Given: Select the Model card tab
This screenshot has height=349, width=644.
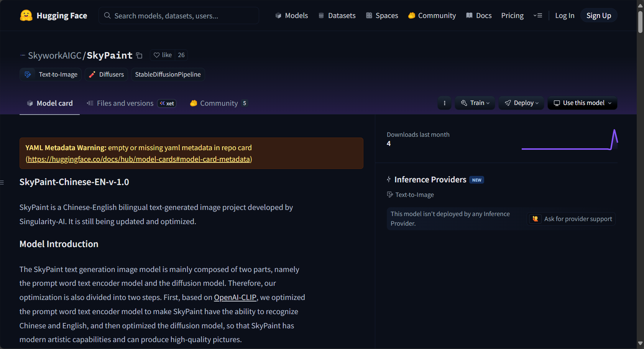Looking at the screenshot, I should click(x=49, y=103).
